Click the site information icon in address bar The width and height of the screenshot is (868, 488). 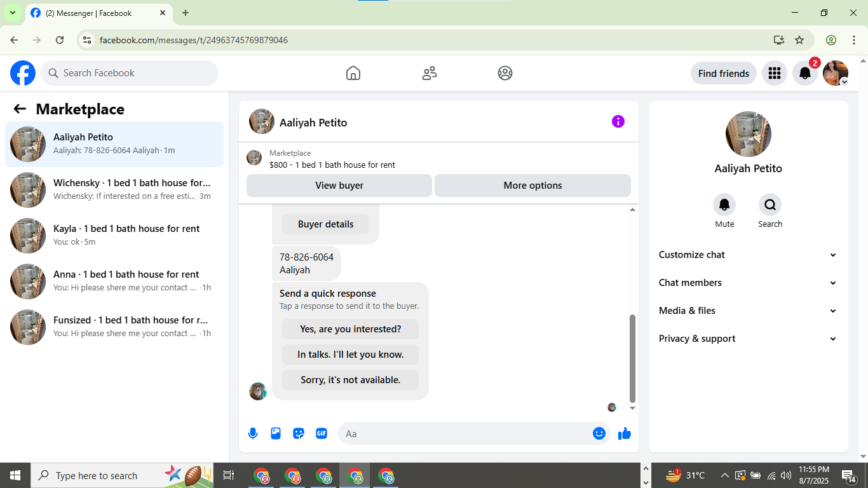click(x=88, y=40)
